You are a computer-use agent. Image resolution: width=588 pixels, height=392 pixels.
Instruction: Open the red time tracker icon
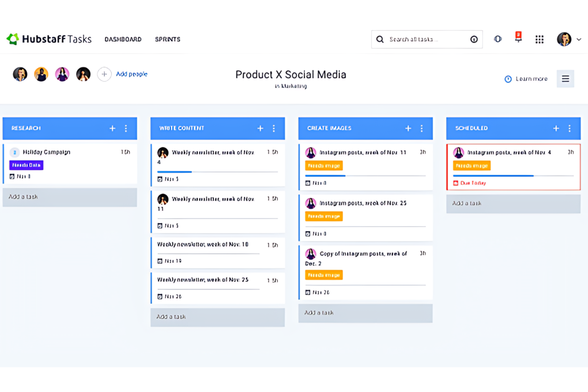(518, 37)
